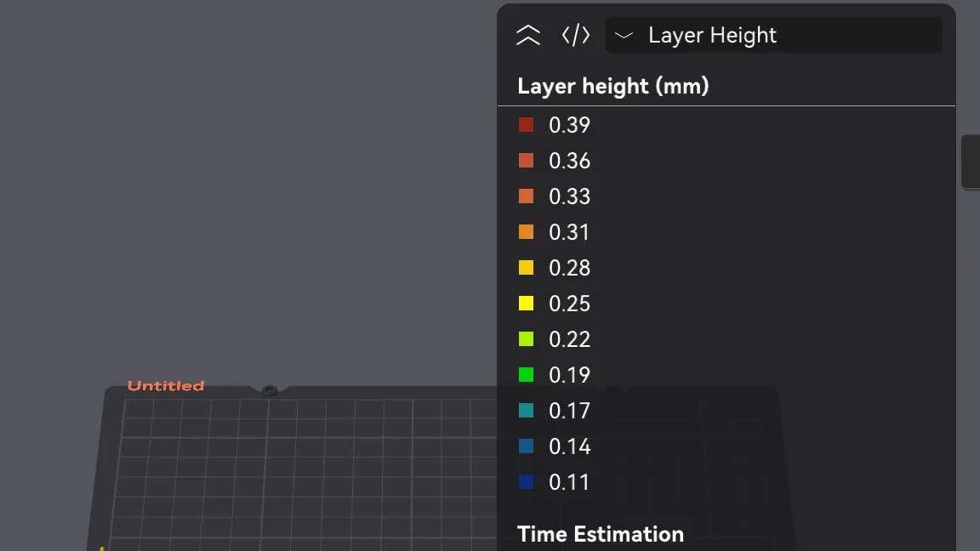
Task: Click the 0.39 red color swatch
Action: pos(527,125)
